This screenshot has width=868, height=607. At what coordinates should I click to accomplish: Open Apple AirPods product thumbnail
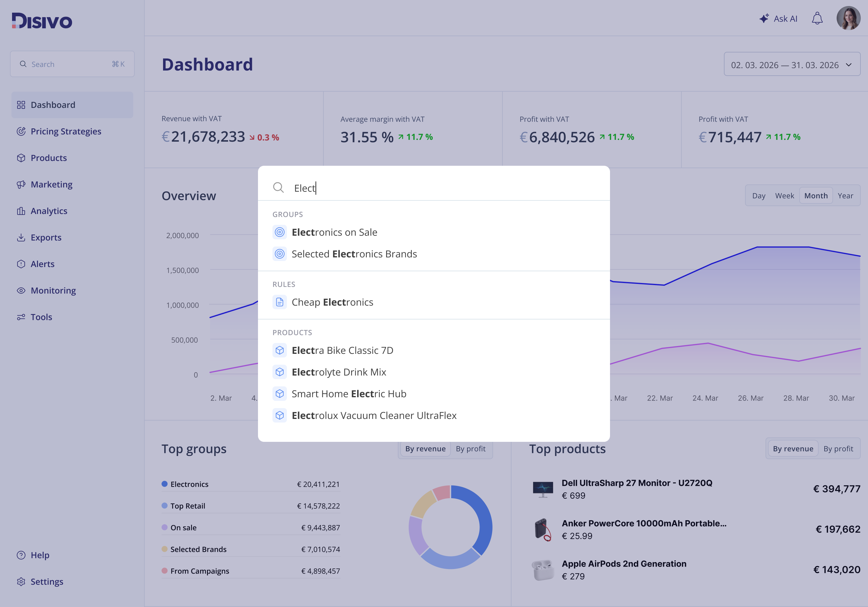tap(543, 570)
